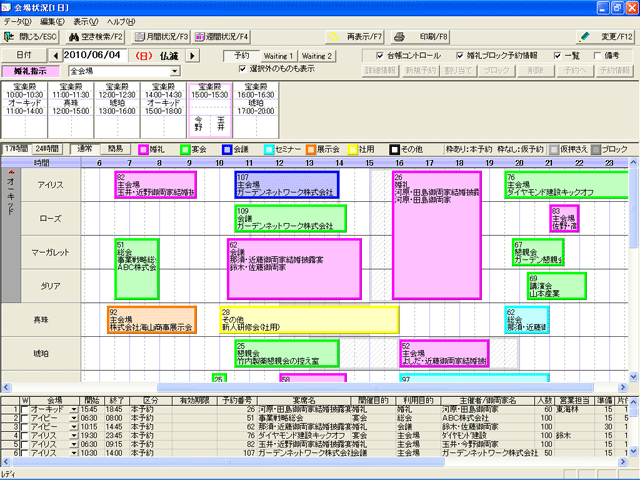
Task: Open venue dropdown in オーキッド table row
Action: tap(73, 409)
